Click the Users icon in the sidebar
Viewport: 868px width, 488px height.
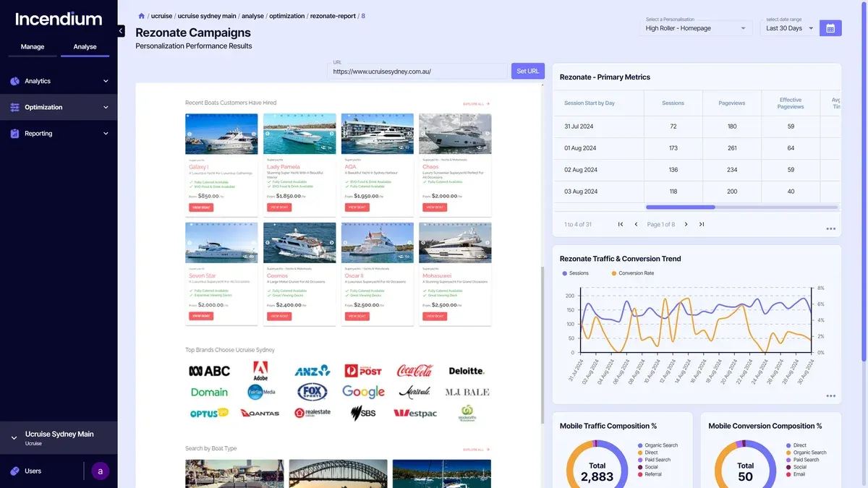click(14, 471)
